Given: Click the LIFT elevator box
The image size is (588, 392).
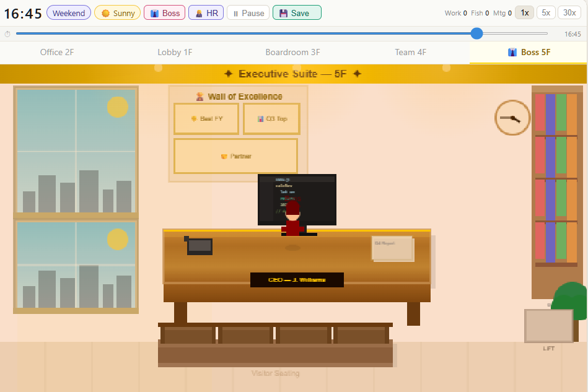Looking at the screenshot, I should [548, 326].
